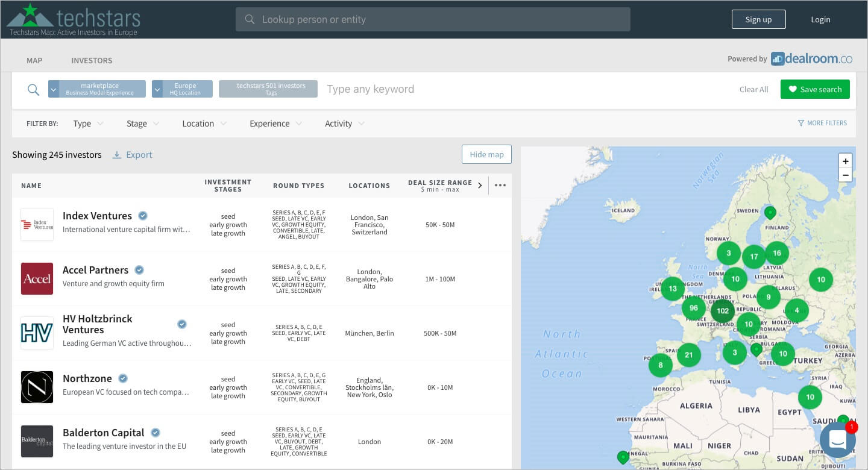Zoom out on the map
The image size is (868, 470).
[x=845, y=175]
